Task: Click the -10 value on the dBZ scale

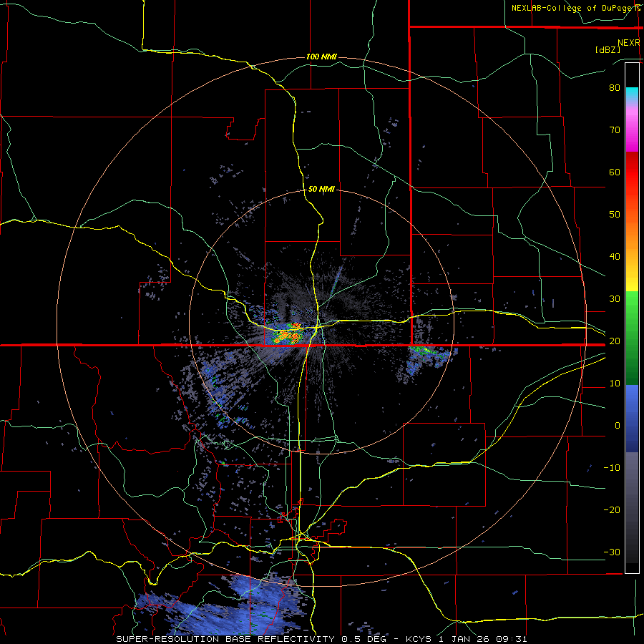Action: click(x=612, y=467)
